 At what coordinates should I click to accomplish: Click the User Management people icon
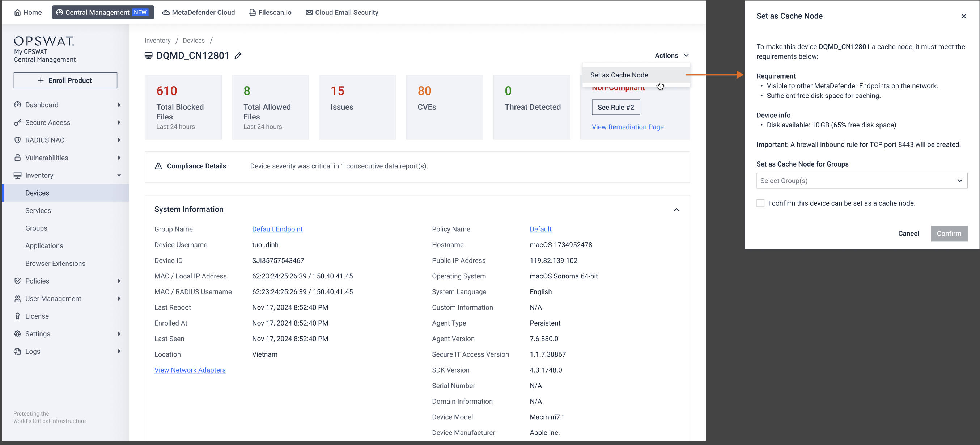pyautogui.click(x=17, y=298)
